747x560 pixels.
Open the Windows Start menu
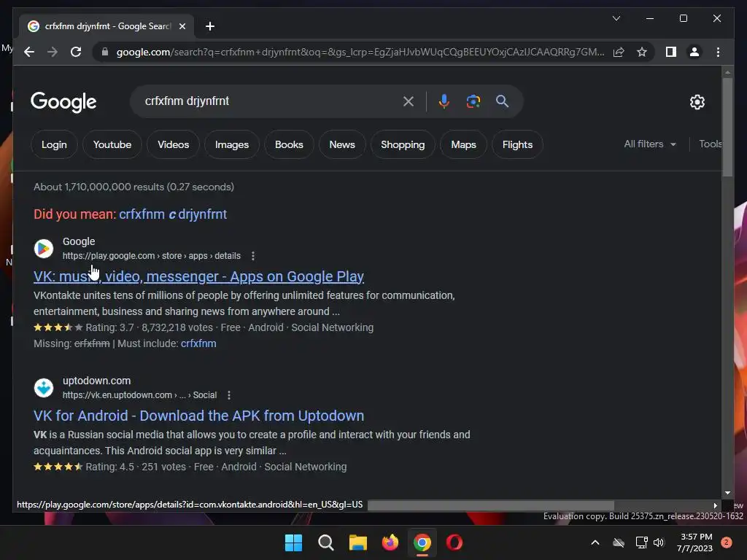pyautogui.click(x=293, y=542)
